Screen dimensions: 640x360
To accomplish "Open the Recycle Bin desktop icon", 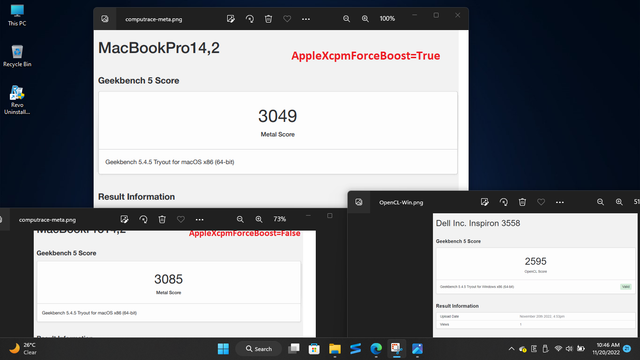I will point(17,56).
